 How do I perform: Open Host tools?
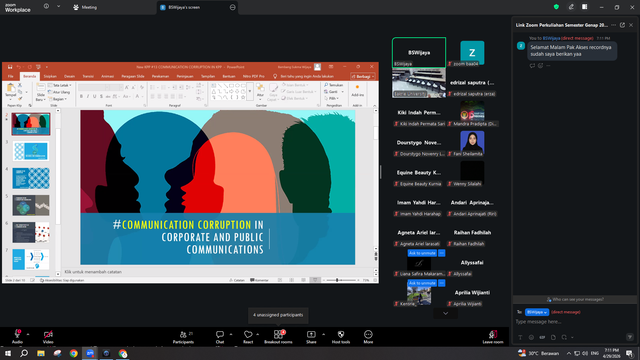click(x=341, y=337)
